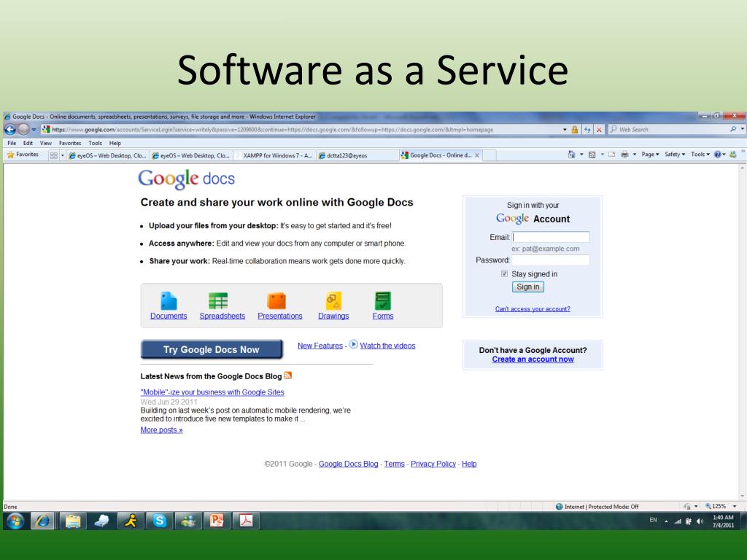Click the Password input field
Viewport: 747px width, 560px height.
coord(551,260)
